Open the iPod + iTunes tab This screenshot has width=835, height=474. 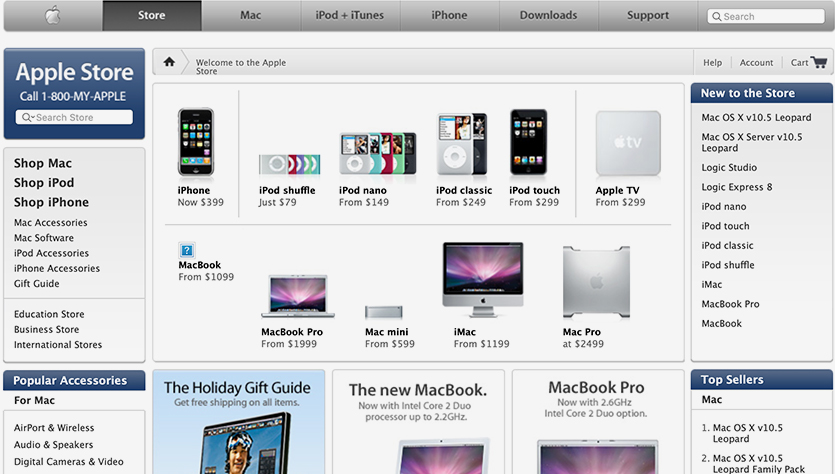[x=350, y=15]
